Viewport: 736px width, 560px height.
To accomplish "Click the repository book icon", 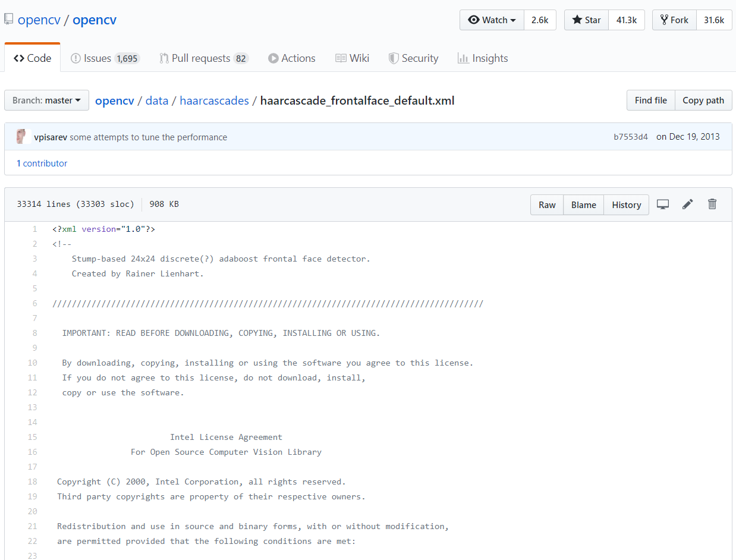I will 8,18.
